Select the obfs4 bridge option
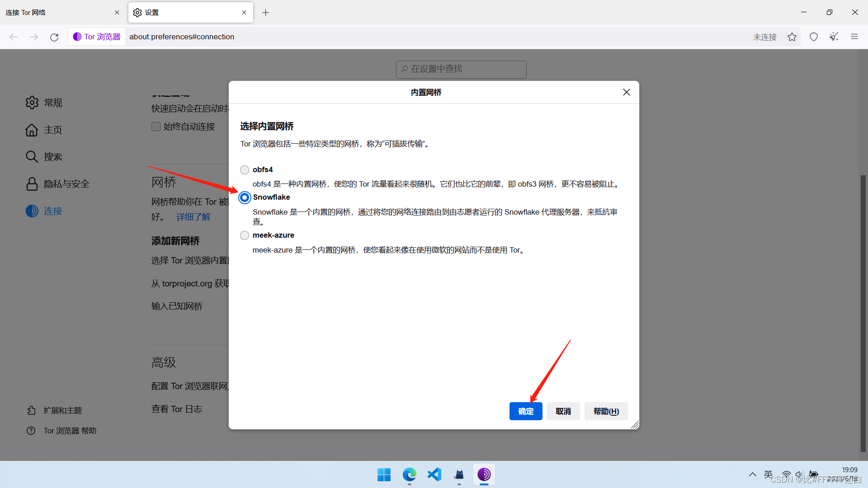This screenshot has width=868, height=488. (x=245, y=170)
